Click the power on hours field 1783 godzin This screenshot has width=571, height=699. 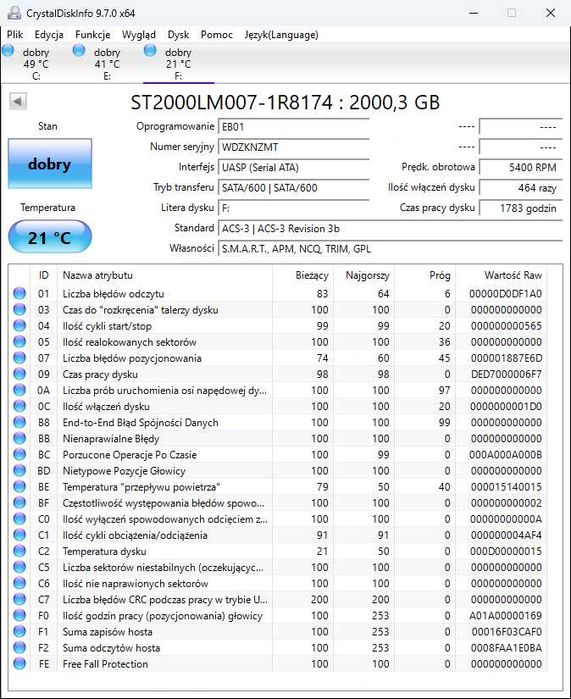coord(521,208)
